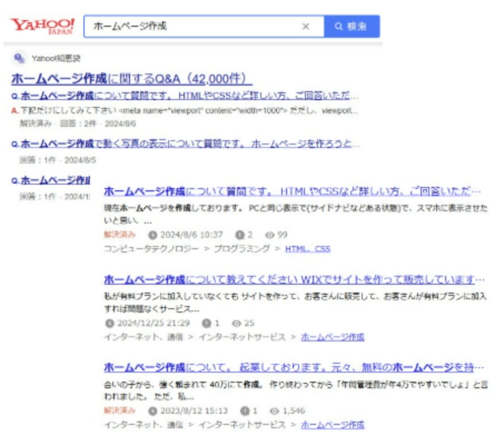The width and height of the screenshot is (504, 445).
Task: Open ホームページ作成に関するQ&A (42,000件) heading link
Action: pyautogui.click(x=132, y=79)
